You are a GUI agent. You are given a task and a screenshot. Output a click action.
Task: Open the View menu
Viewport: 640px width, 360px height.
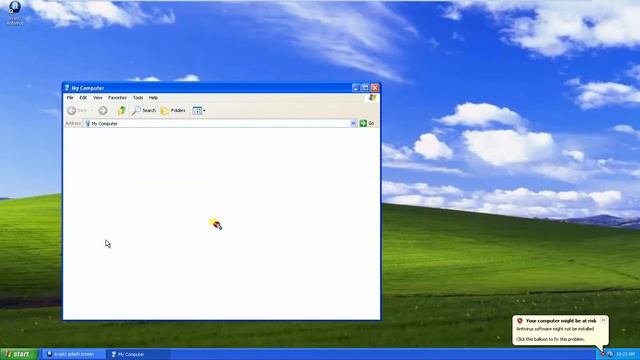98,98
